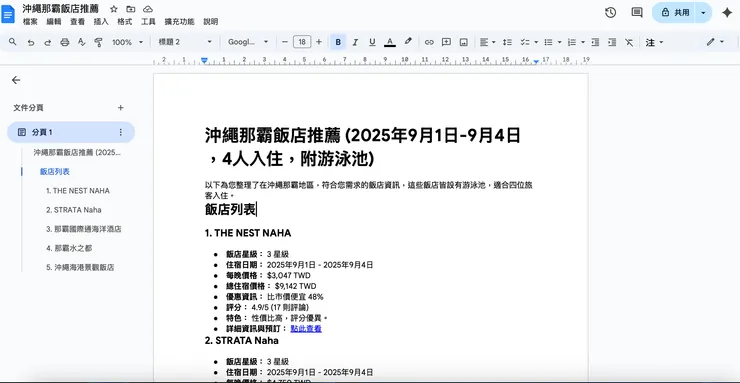Jump to 1. THE NEST NAHA outline
Viewport: 740px width, 383px height.
[78, 191]
